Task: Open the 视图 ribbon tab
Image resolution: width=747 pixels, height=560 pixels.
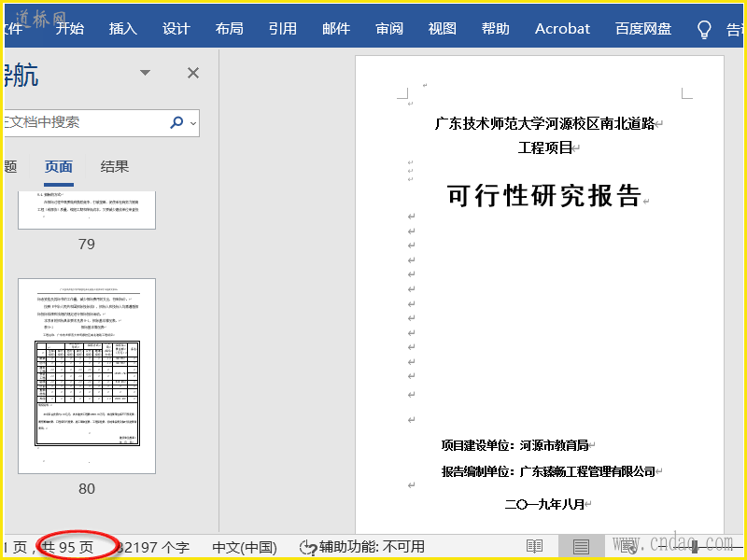Action: tap(442, 29)
